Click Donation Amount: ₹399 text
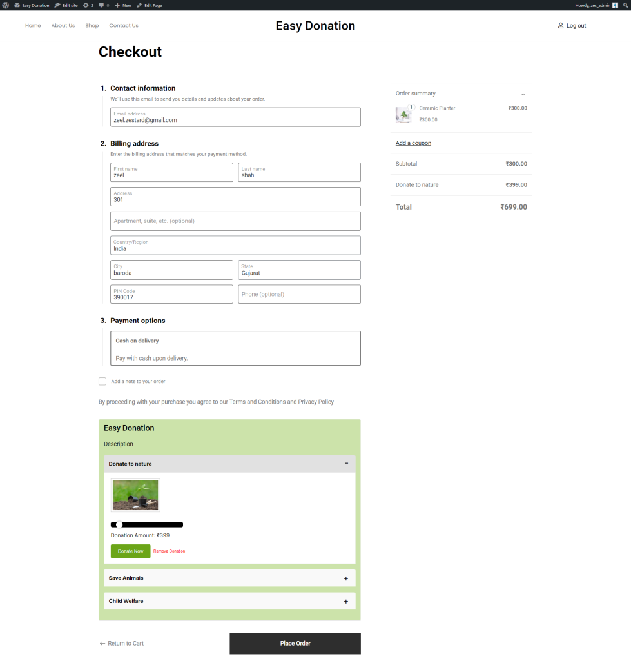The width and height of the screenshot is (631, 672). [140, 535]
